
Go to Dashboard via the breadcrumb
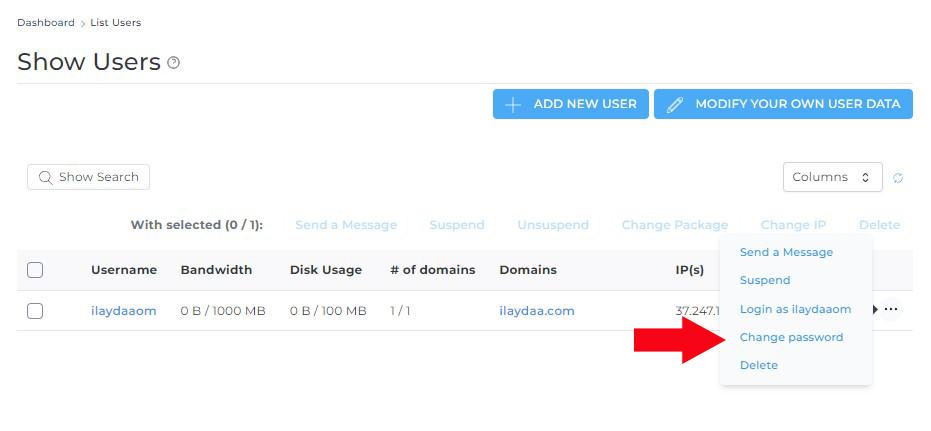click(46, 22)
